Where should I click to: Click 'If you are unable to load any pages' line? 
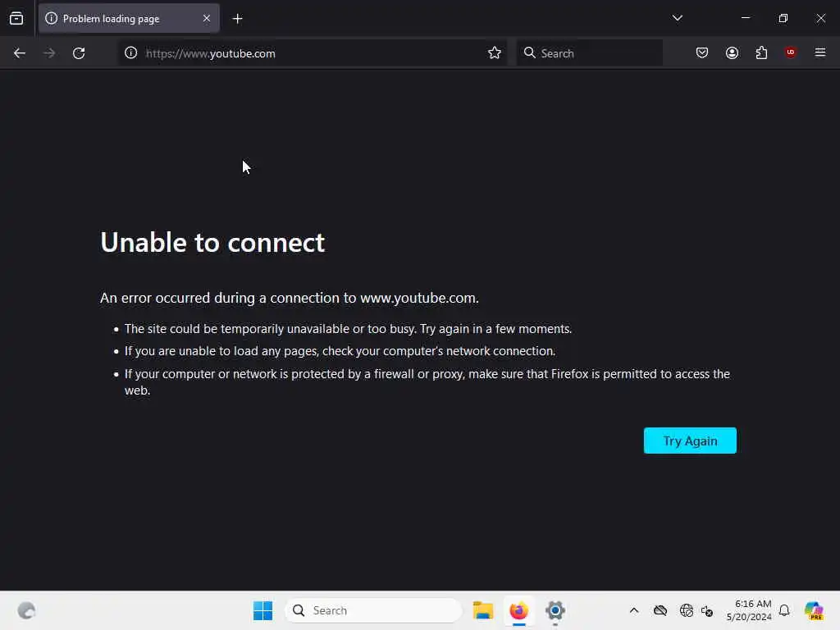click(340, 351)
